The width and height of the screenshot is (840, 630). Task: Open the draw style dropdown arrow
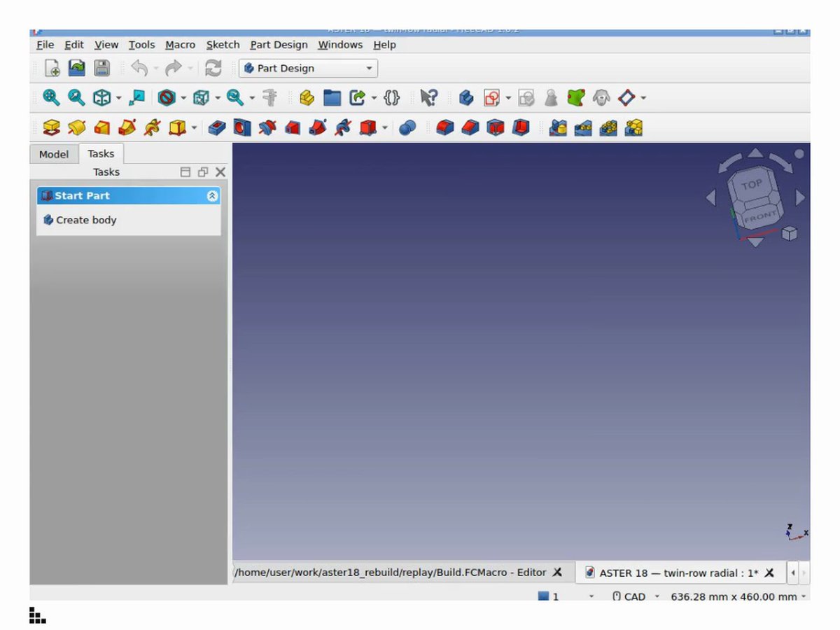pyautogui.click(x=183, y=98)
